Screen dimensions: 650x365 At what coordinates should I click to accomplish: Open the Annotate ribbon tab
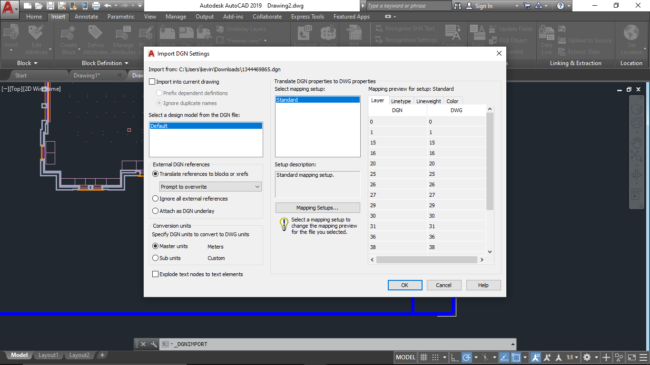coord(86,17)
